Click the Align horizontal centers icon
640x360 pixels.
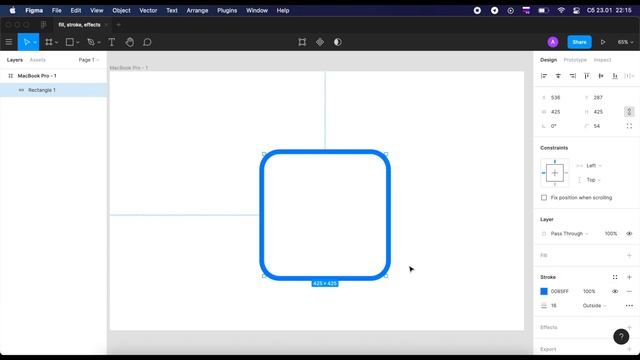558,76
